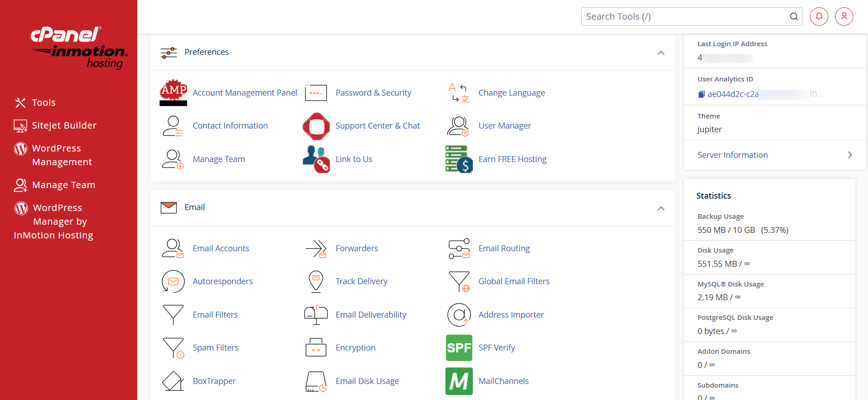Open the Autoresponders link
This screenshot has height=400, width=868.
223,281
